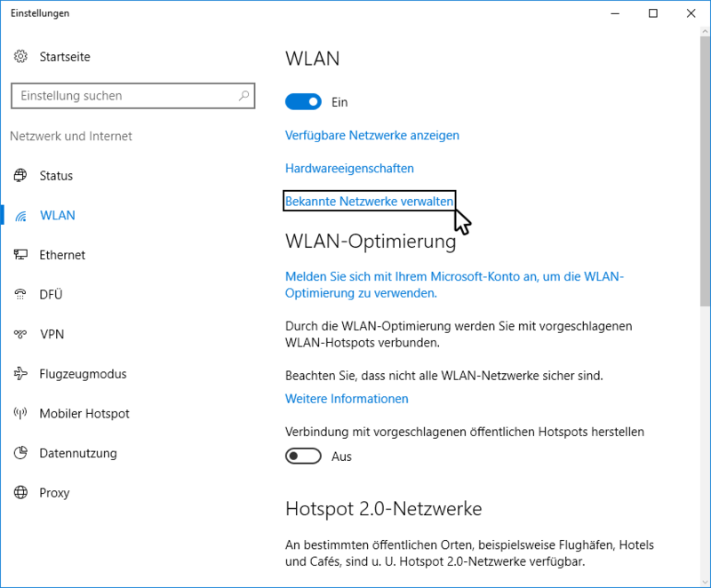Image resolution: width=711 pixels, height=588 pixels.
Task: Click the Datennutzung pie chart icon
Action: coord(20,453)
